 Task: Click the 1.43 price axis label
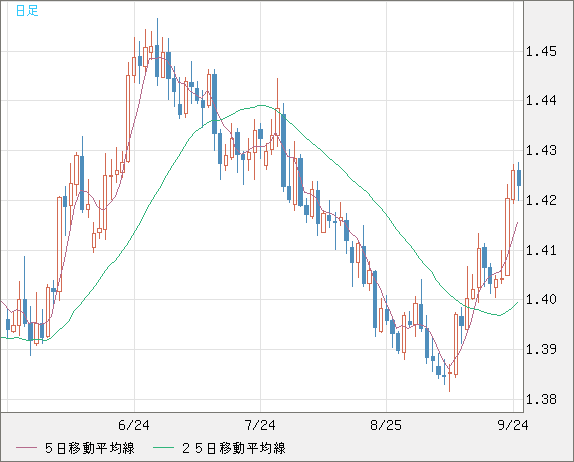tap(541, 150)
